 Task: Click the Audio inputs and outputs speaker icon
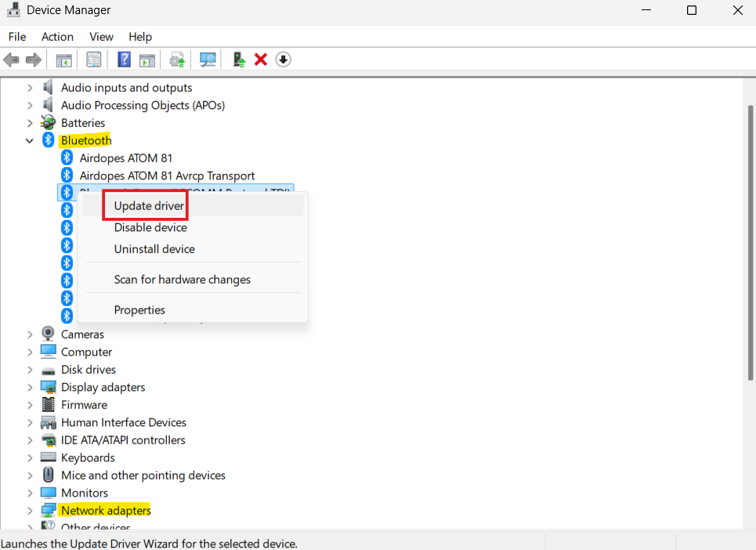(48, 87)
